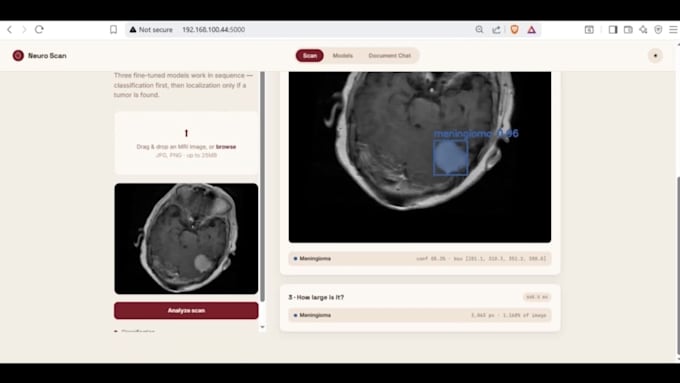The width and height of the screenshot is (680, 383).
Task: Switch to the Models tab
Action: click(343, 56)
